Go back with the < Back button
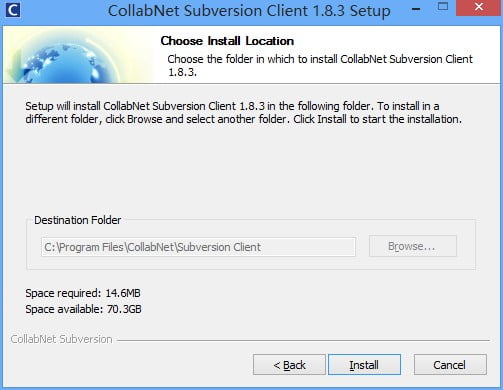503x390 pixels. (289, 365)
